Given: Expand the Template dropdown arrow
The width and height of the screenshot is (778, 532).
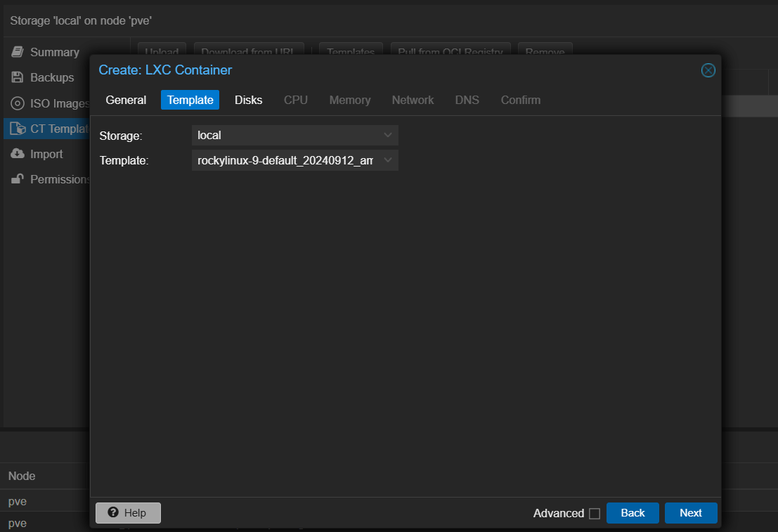Looking at the screenshot, I should tap(388, 160).
